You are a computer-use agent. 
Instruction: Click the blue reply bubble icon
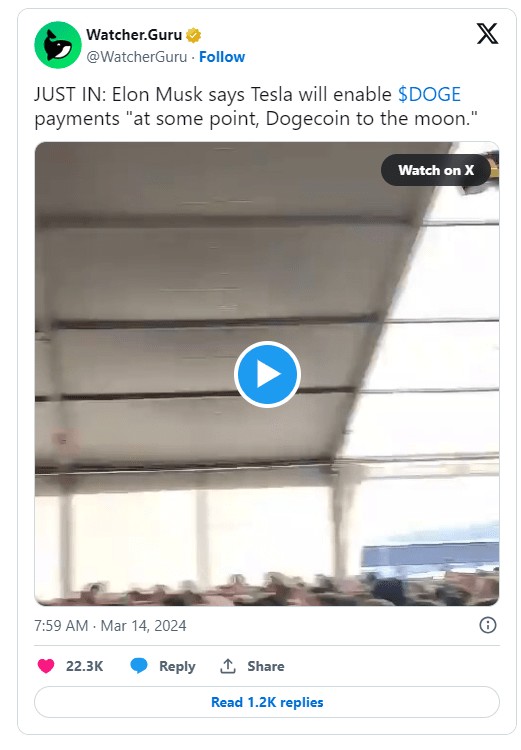(139, 666)
